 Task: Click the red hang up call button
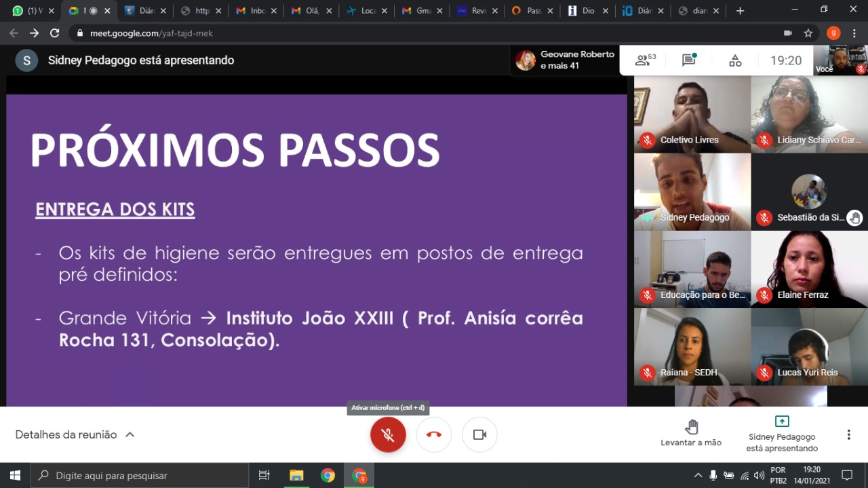coord(434,434)
